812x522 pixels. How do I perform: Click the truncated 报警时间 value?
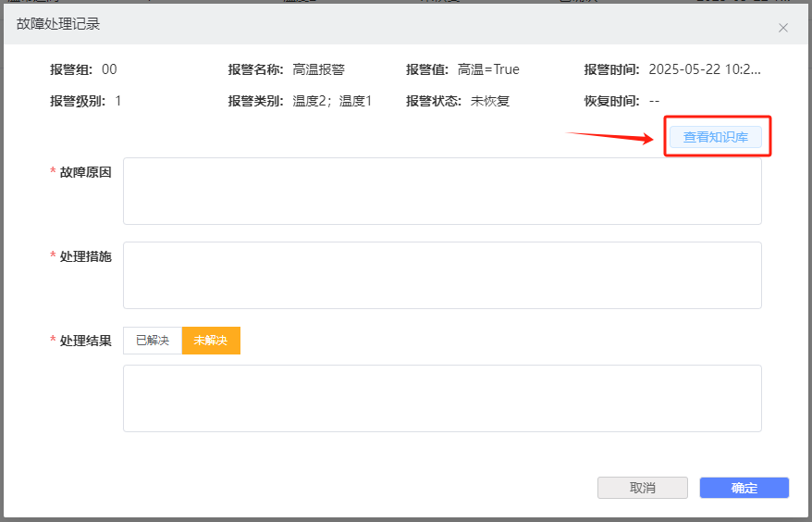pos(705,69)
